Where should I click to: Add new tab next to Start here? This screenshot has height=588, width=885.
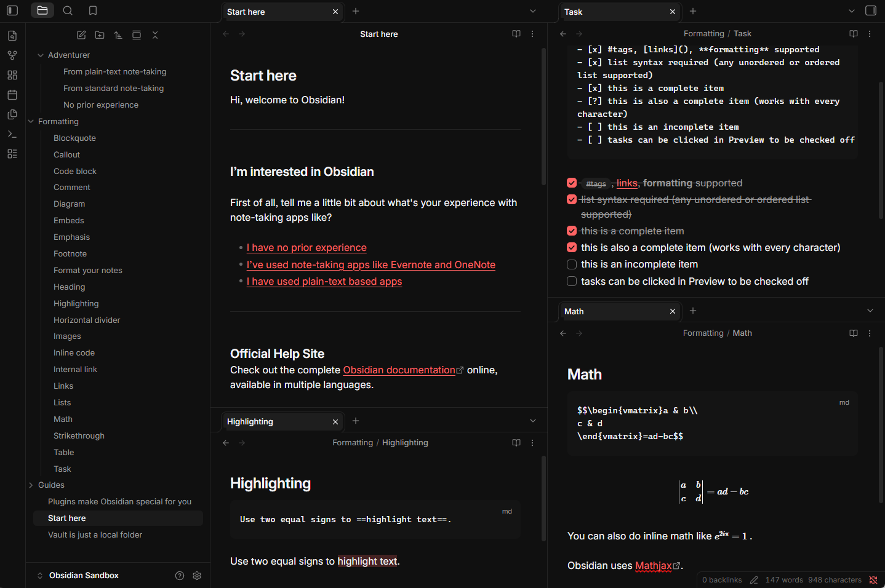point(356,11)
